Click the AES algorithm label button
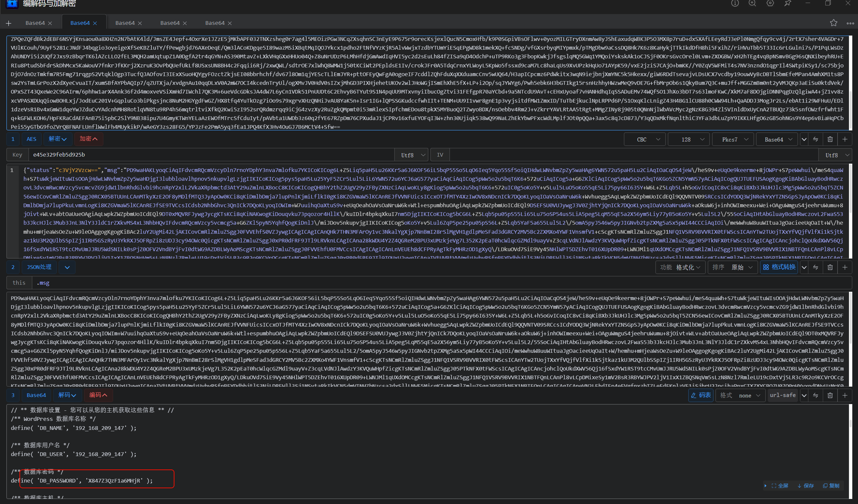858x504 pixels. (31, 139)
